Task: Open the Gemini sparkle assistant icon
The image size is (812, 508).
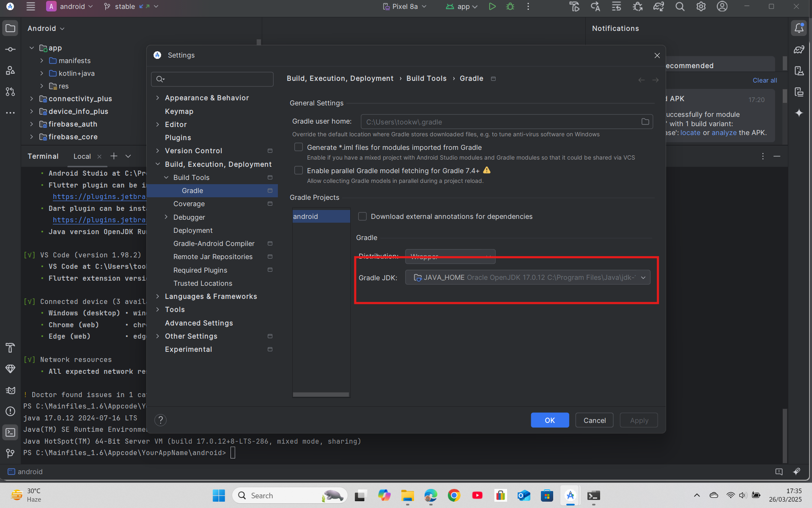Action: 799,113
